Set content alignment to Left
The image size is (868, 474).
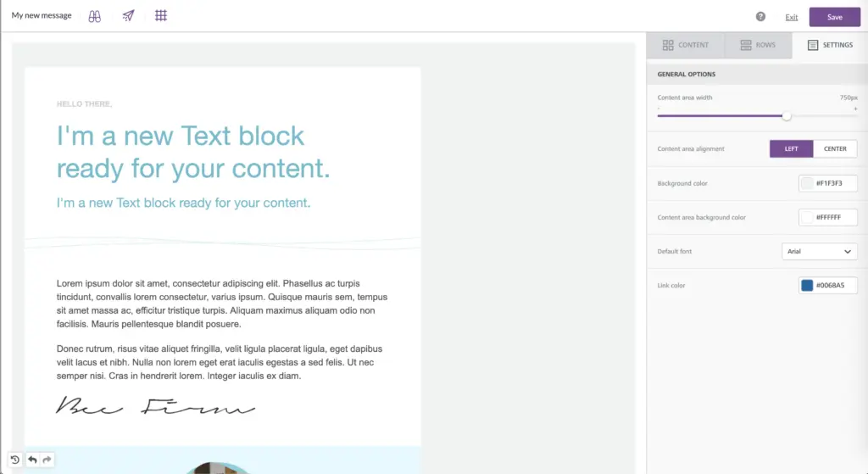point(791,149)
